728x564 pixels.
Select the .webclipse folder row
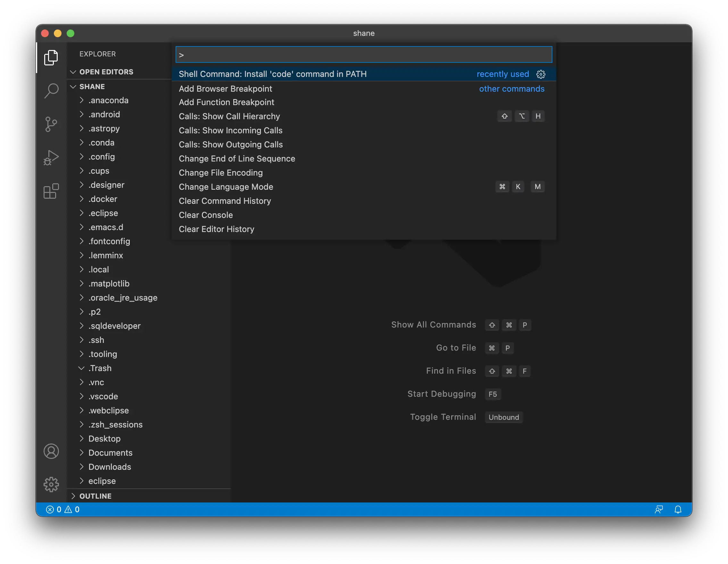pos(149,410)
